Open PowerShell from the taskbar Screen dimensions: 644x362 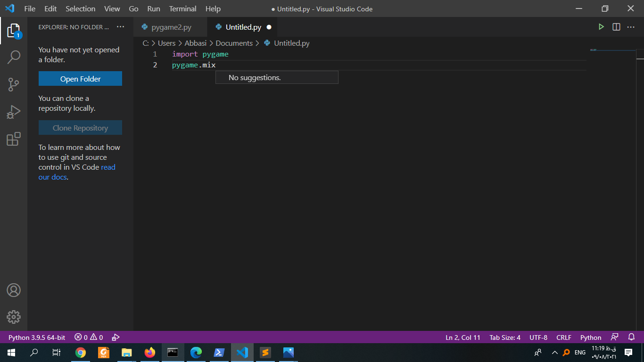219,353
